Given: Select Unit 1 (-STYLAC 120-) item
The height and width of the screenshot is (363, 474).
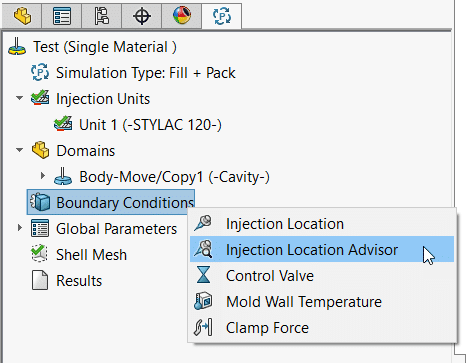Looking at the screenshot, I should 138,125.
